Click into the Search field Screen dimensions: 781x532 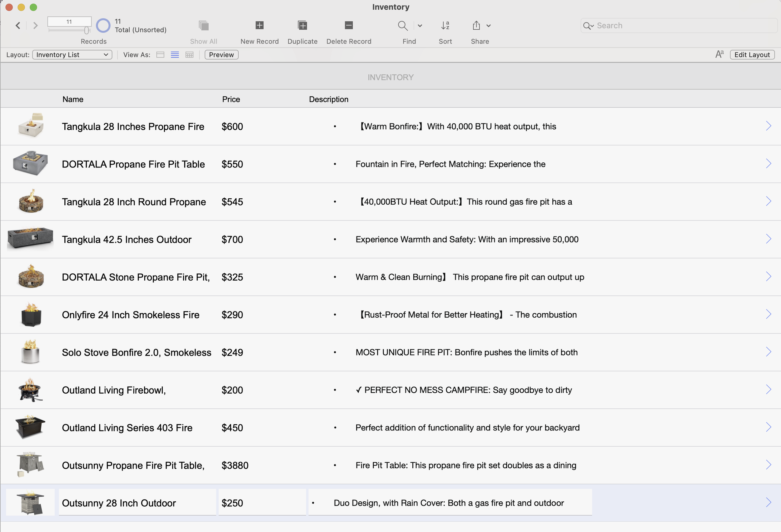click(x=679, y=26)
